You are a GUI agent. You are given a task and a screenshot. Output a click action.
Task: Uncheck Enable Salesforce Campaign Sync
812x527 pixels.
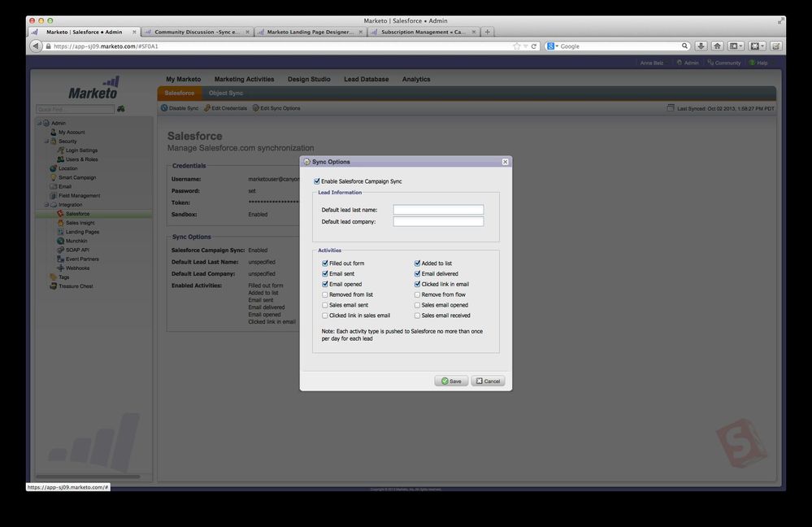(x=317, y=181)
